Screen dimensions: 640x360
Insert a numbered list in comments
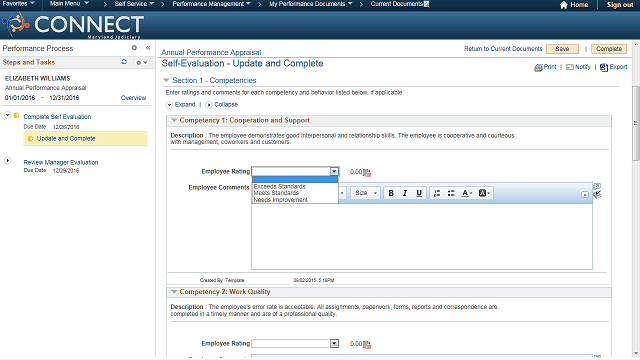(437, 193)
